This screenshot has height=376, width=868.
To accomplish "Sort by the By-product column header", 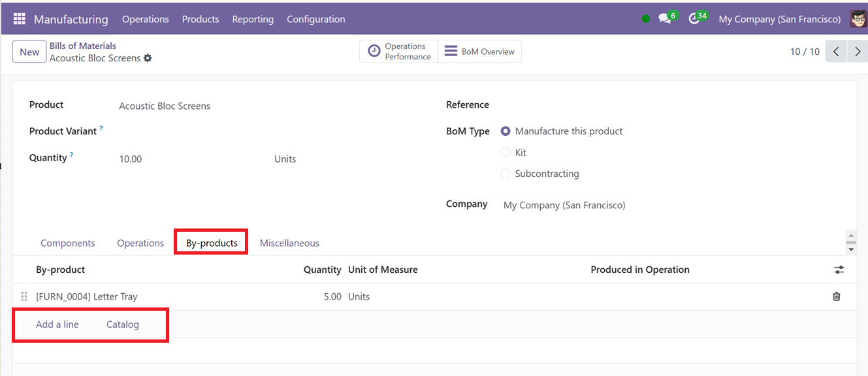I will click(61, 270).
